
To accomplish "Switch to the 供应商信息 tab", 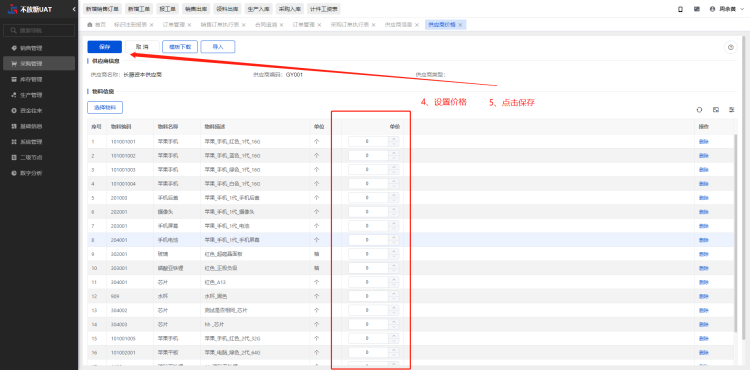I will coord(398,24).
